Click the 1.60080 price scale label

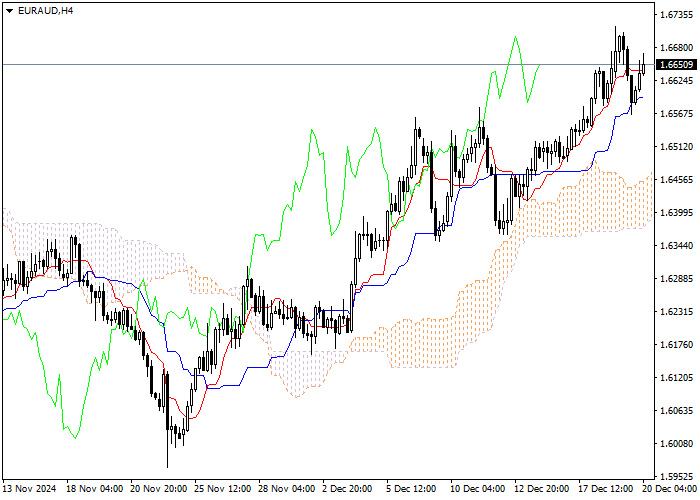coord(677,444)
